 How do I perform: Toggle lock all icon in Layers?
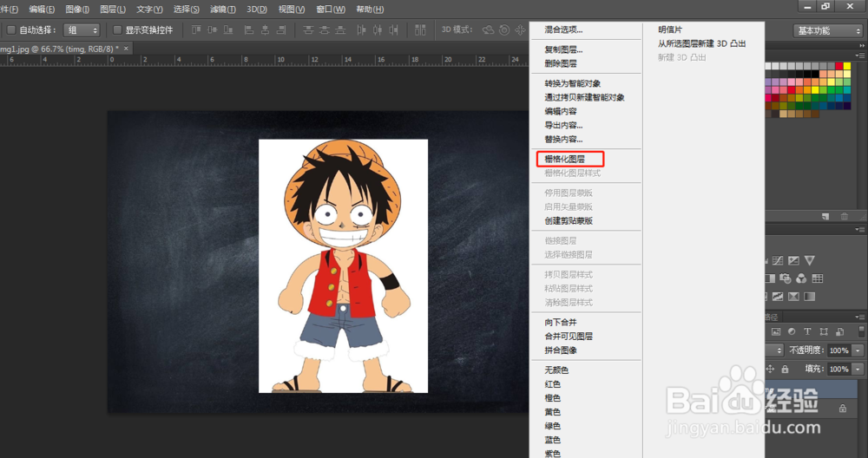[785, 370]
